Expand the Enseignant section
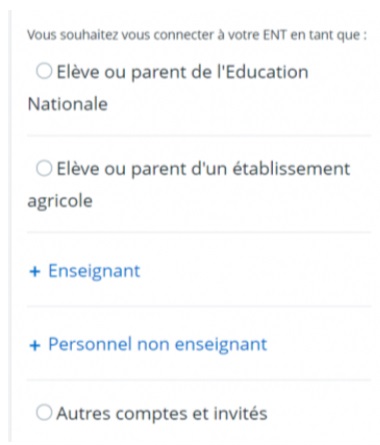 [85, 271]
